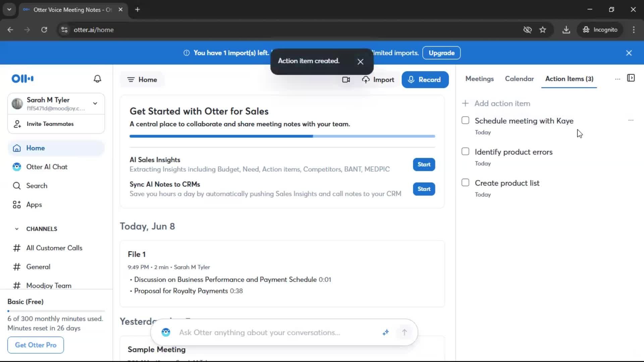Click the Sarah M Tyler profile avatar

pos(17,104)
